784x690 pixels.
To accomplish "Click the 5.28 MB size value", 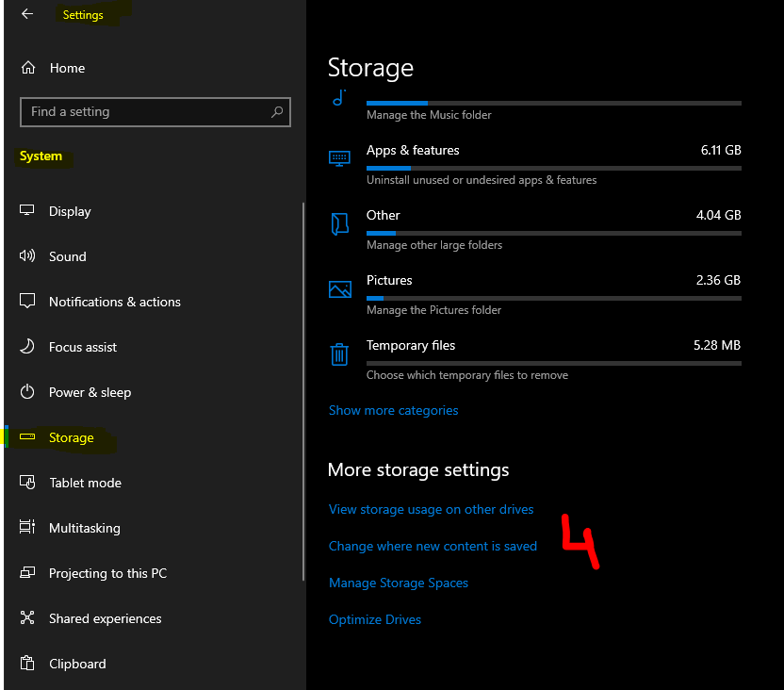I will [x=717, y=345].
